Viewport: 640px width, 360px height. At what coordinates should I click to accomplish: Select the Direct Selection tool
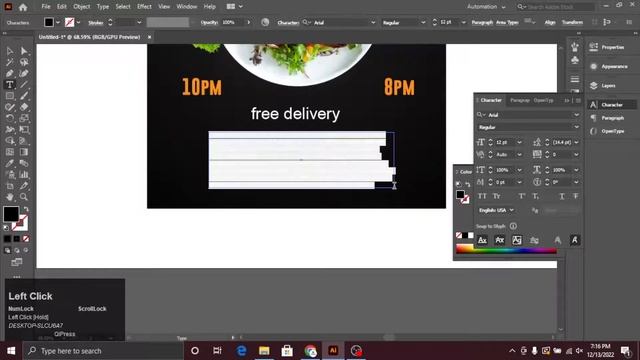pos(24,51)
